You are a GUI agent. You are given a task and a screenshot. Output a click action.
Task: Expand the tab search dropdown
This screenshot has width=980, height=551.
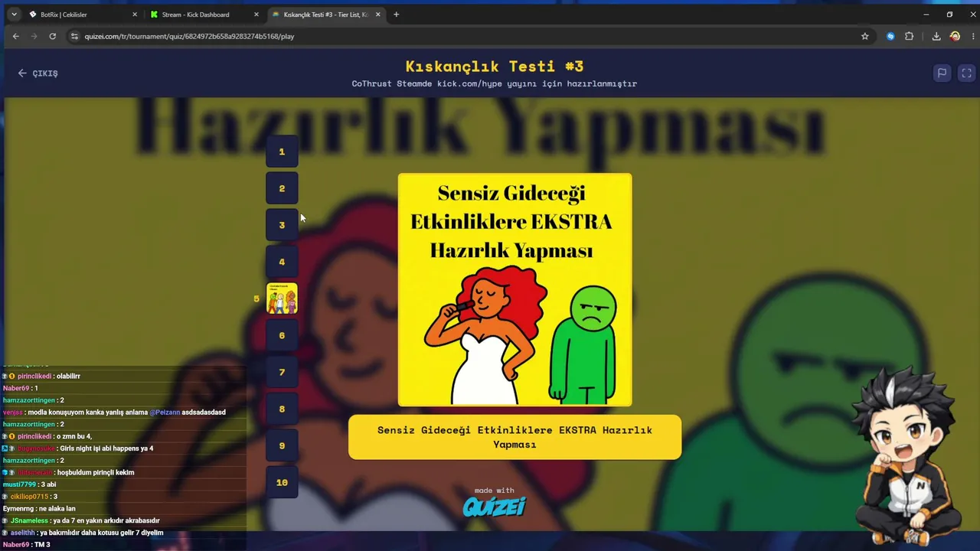click(14, 15)
